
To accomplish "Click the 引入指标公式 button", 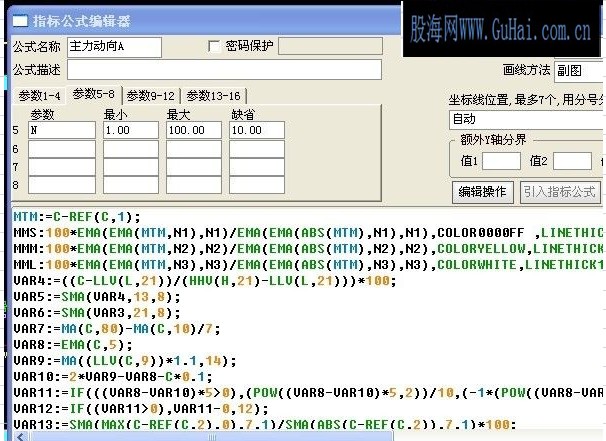I will 560,192.
